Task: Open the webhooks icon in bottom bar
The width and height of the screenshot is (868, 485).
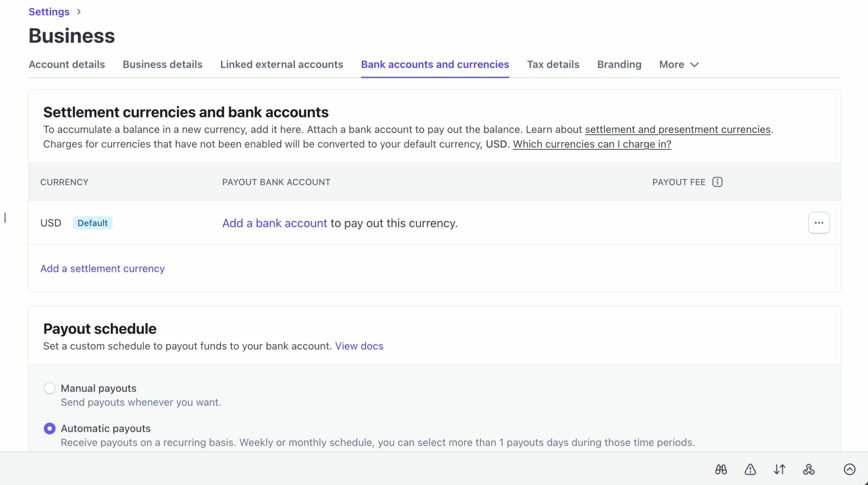Action: (809, 470)
